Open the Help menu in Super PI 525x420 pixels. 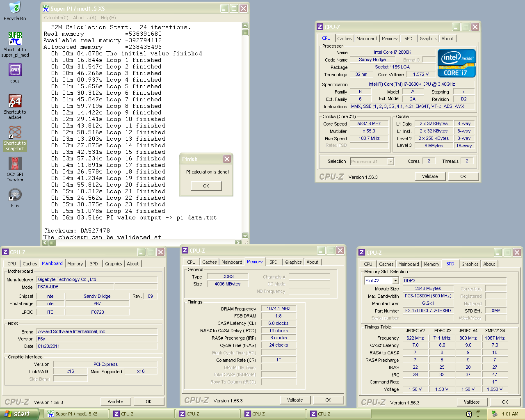(x=108, y=18)
